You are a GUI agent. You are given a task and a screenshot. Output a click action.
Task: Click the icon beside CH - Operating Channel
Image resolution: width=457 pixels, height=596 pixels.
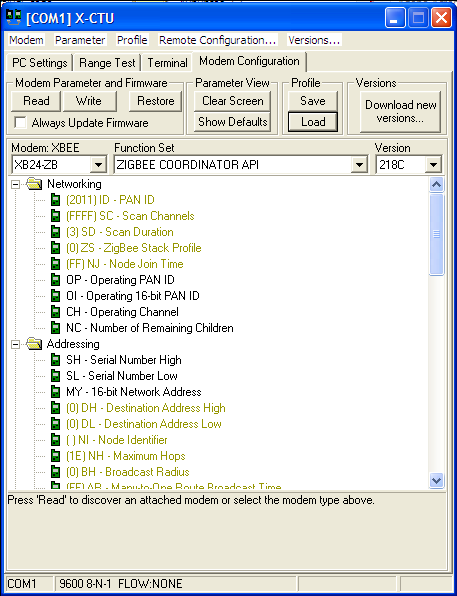tap(56, 312)
